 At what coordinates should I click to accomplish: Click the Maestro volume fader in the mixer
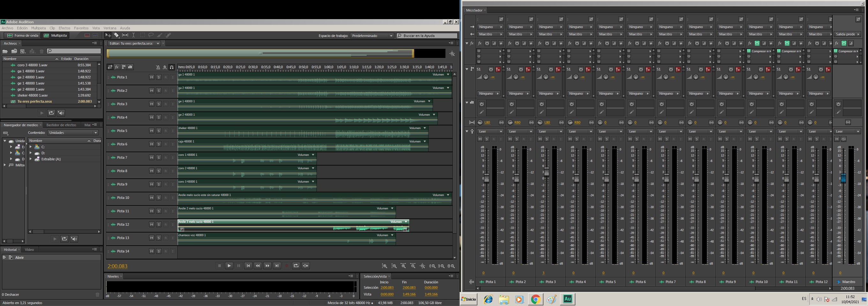click(843, 178)
